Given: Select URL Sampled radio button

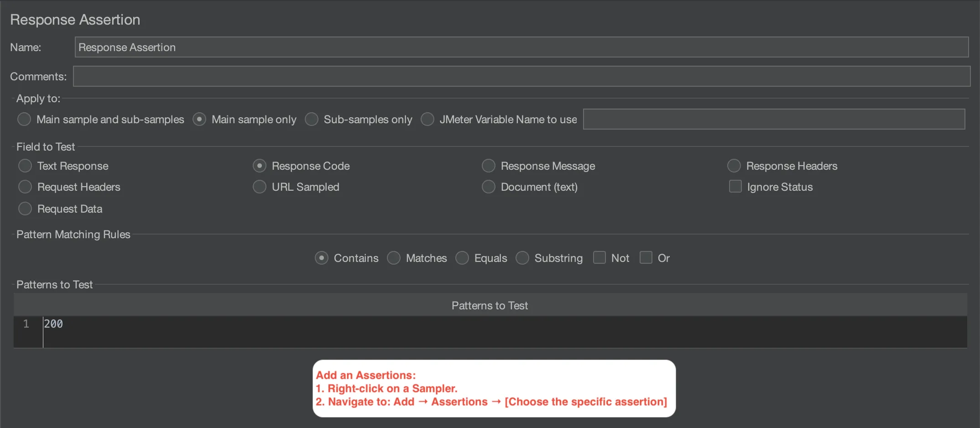Looking at the screenshot, I should 260,187.
